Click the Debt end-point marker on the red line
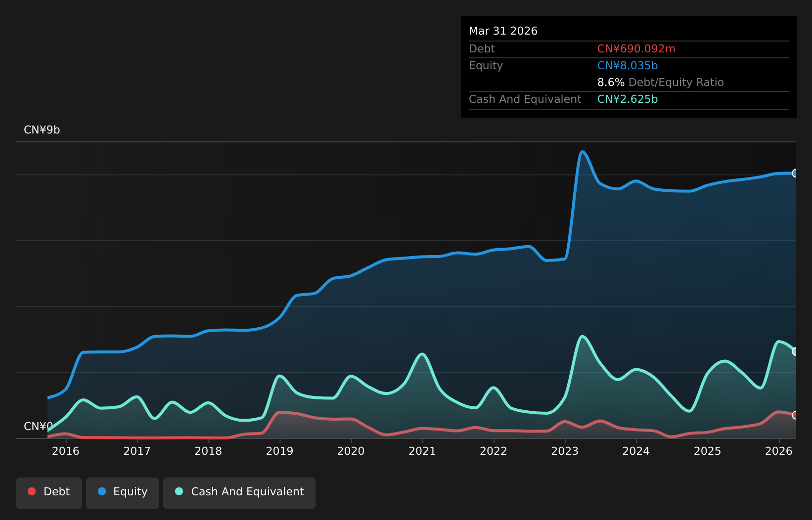812x520 pixels. [x=796, y=415]
